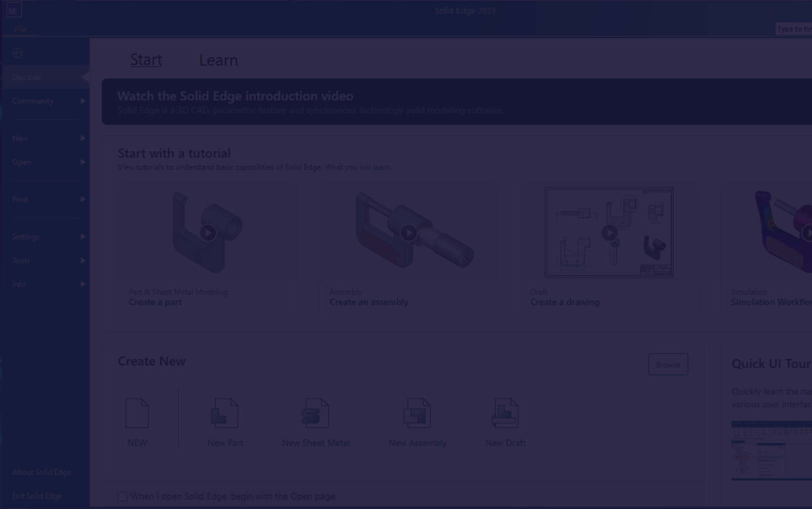Select the Open sidebar item
This screenshot has height=509, width=812.
point(45,162)
